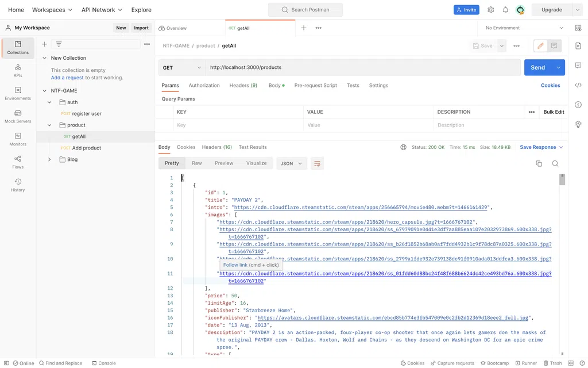Open the Monitors sidebar panel
The width and height of the screenshot is (588, 368).
(x=18, y=139)
